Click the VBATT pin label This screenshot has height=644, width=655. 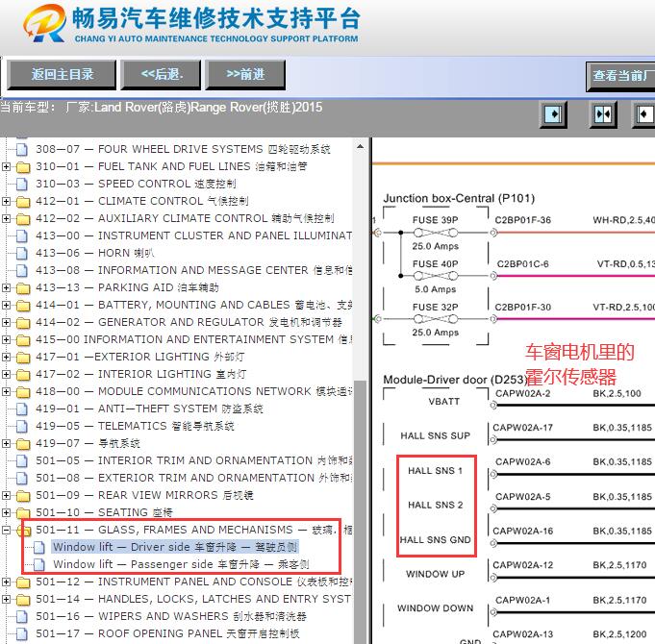pyautogui.click(x=443, y=402)
